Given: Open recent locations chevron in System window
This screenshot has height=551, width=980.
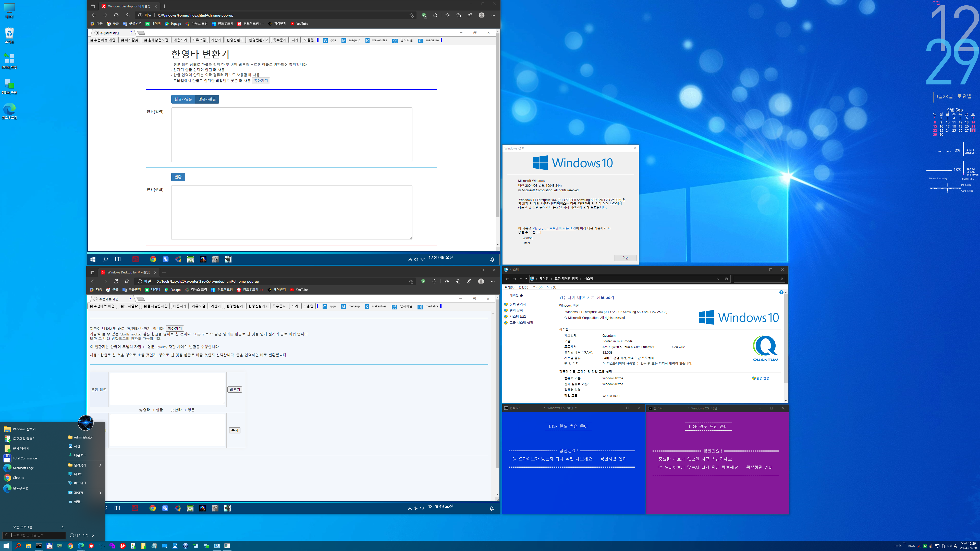Looking at the screenshot, I should [520, 279].
